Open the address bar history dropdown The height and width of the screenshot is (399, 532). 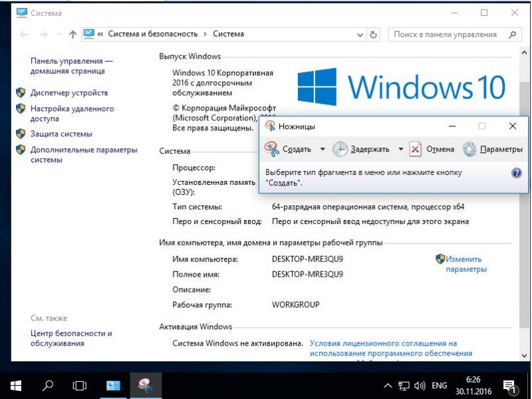(x=360, y=35)
